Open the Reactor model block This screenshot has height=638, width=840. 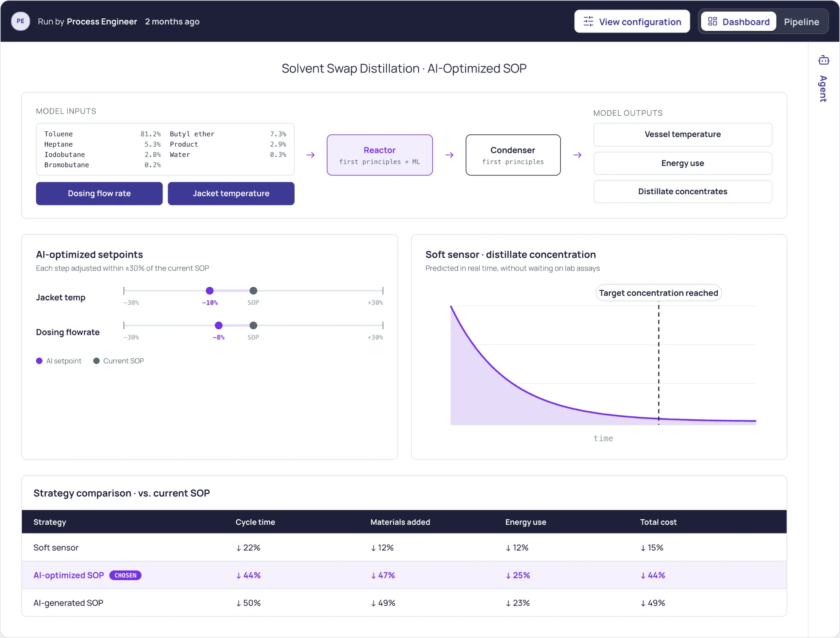[379, 155]
